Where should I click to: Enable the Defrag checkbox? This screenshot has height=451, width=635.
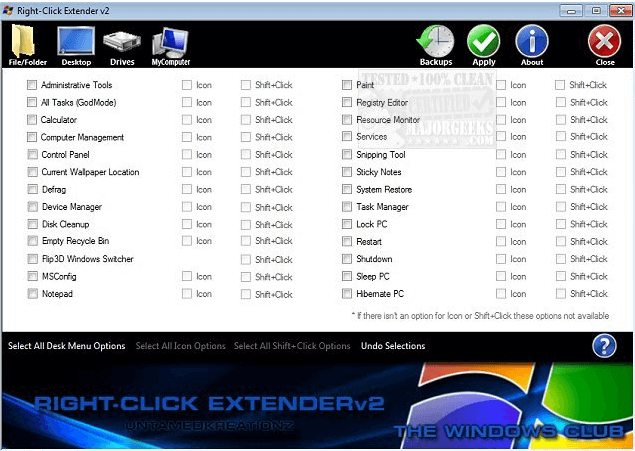pos(32,189)
